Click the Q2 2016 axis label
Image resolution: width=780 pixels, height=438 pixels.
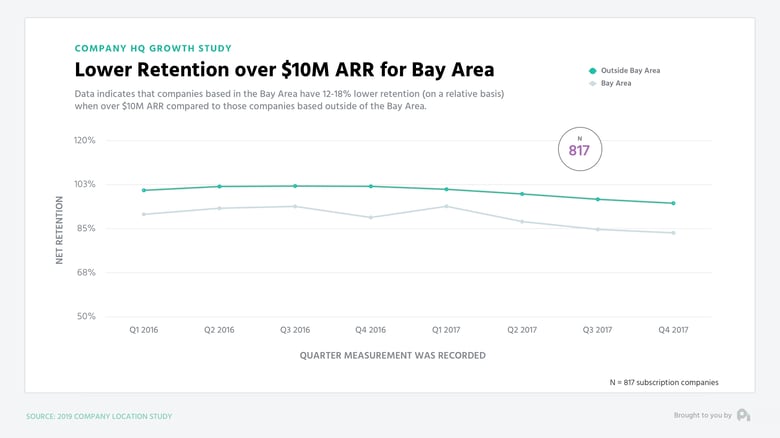(219, 330)
